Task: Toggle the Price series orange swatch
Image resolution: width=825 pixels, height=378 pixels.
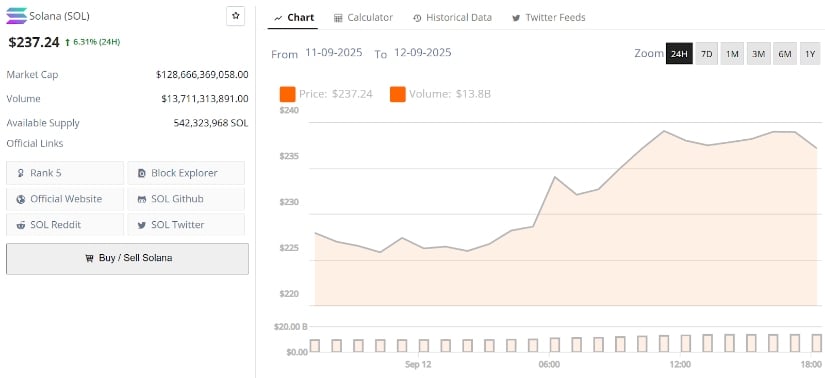Action: (x=288, y=94)
